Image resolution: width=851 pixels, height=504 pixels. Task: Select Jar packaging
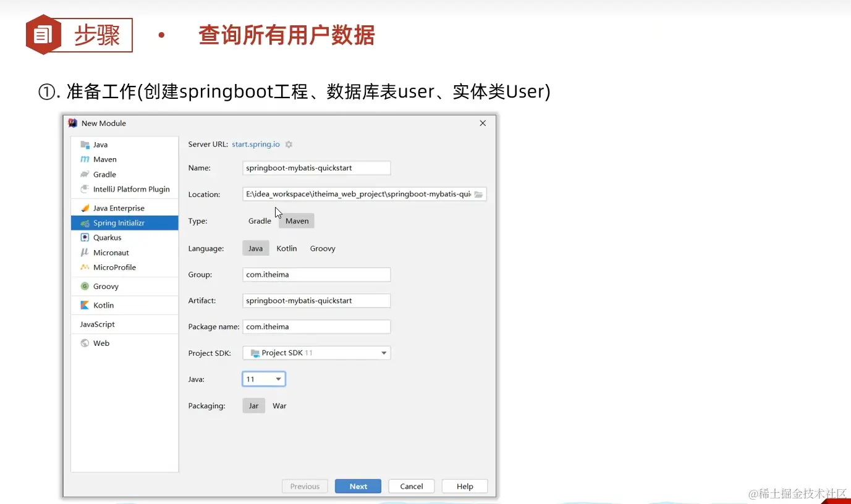(x=253, y=406)
